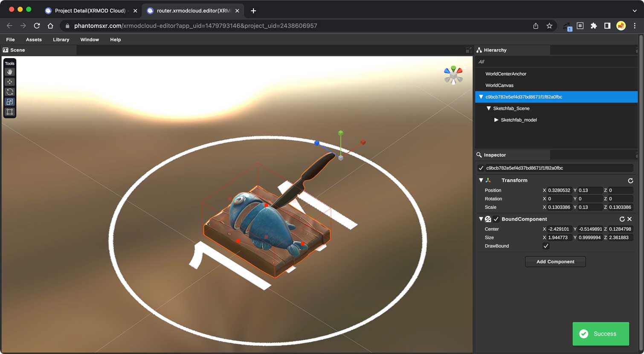Open the Assets menu
This screenshot has height=354, width=644.
(34, 40)
